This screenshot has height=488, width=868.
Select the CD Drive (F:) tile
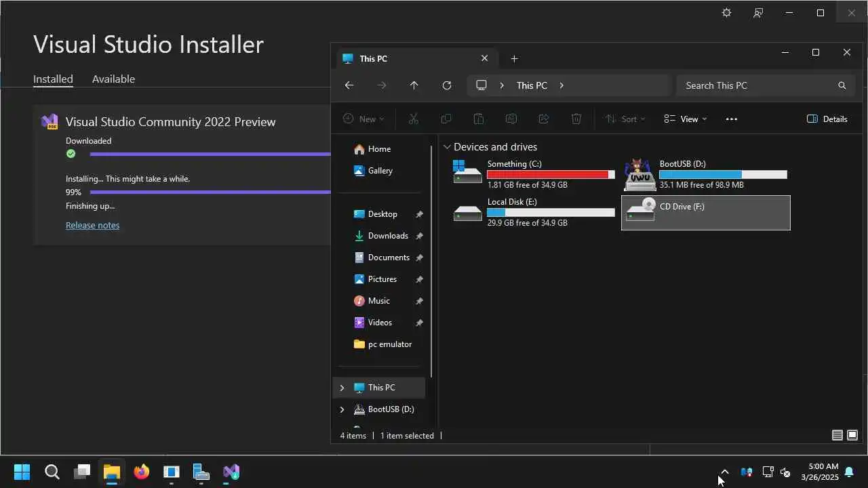(x=706, y=213)
